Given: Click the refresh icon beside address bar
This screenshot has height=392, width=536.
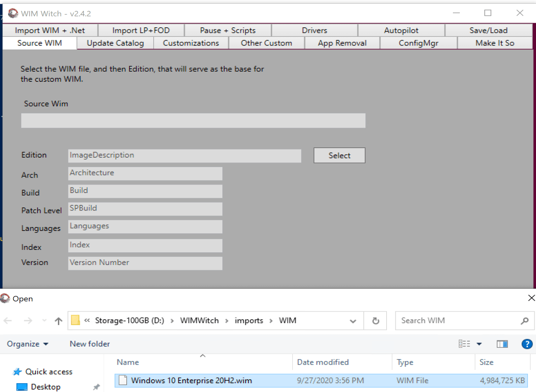Looking at the screenshot, I should pos(375,321).
